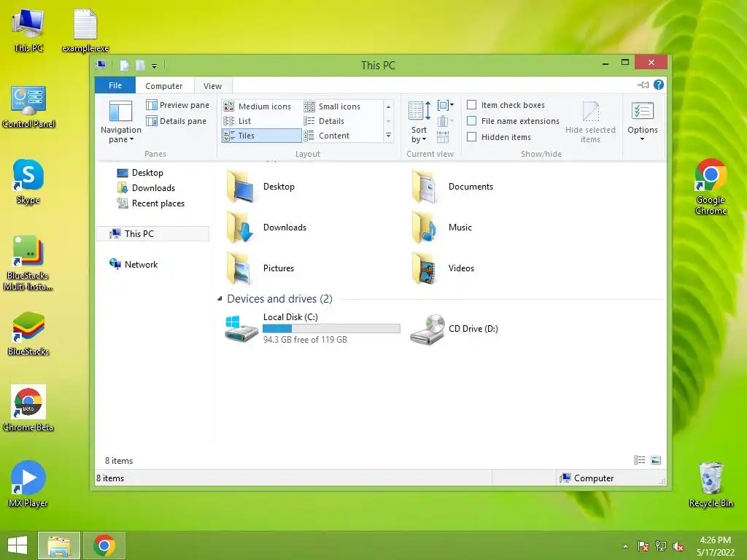Select the Downloads folder tile
747x560 pixels.
[x=267, y=227]
